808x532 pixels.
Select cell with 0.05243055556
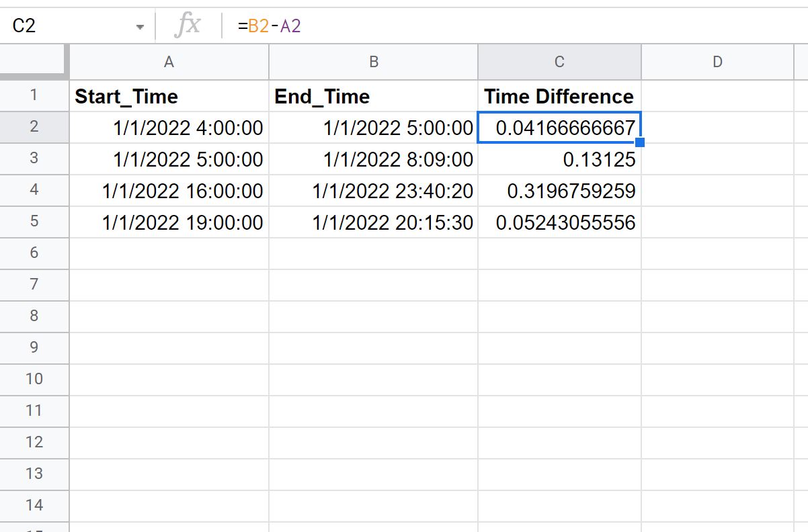559,222
